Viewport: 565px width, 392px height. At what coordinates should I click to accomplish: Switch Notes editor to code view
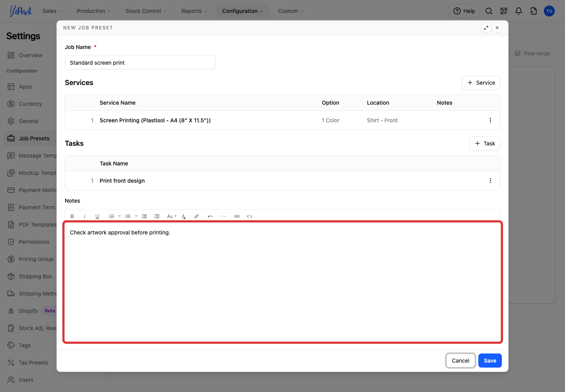click(x=250, y=216)
